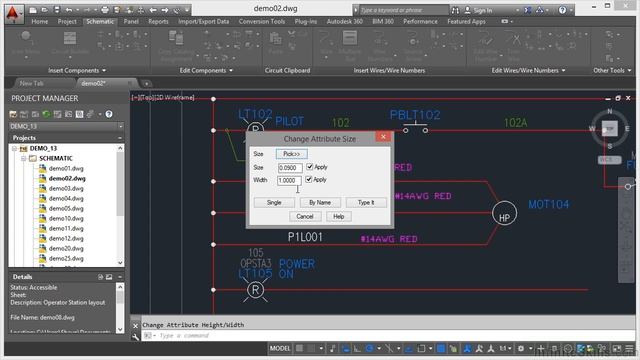Collapse the Details section
Screen dimensions: 640x360
coord(120,277)
